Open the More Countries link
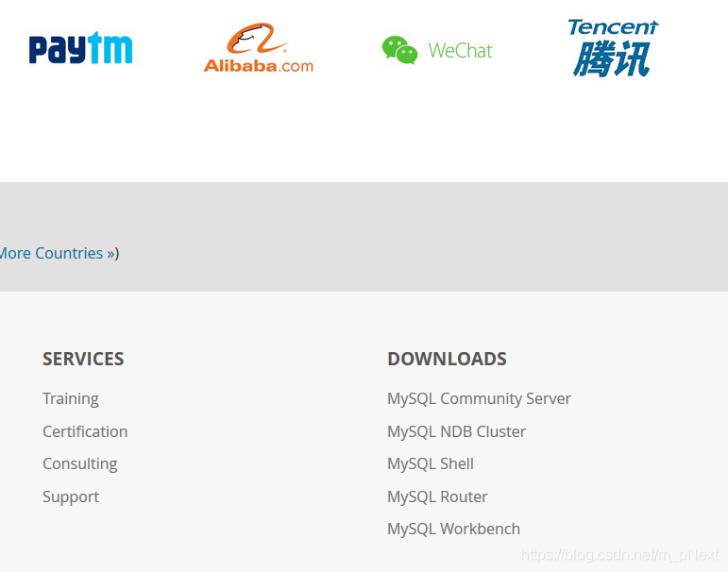Image resolution: width=728 pixels, height=572 pixels. point(58,254)
